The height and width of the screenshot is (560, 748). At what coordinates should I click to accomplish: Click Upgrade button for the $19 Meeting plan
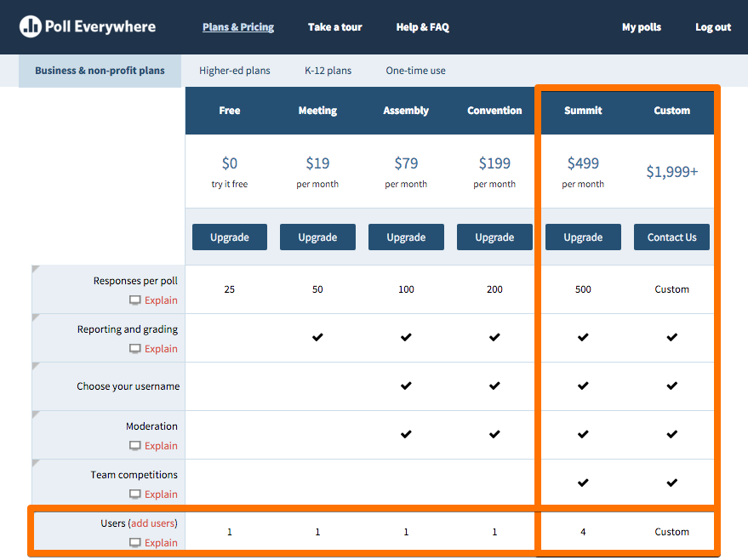317,237
